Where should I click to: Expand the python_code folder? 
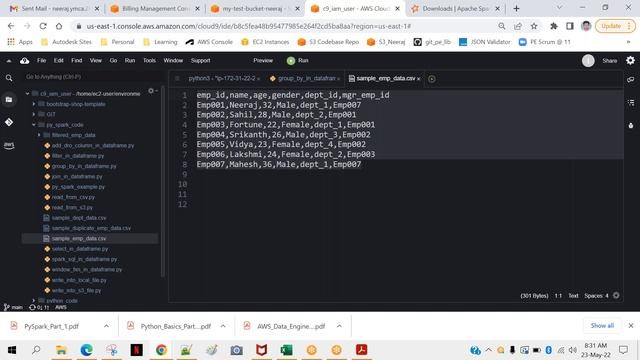point(34,300)
